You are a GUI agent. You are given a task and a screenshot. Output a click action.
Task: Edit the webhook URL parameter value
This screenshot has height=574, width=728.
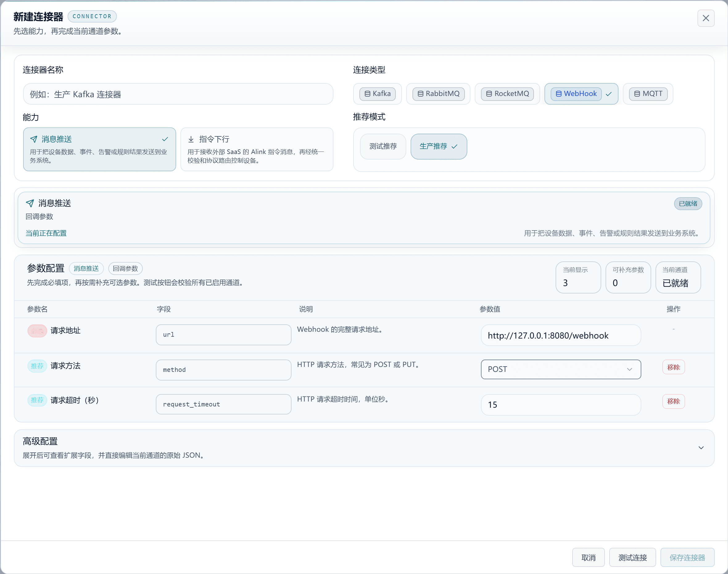point(561,335)
